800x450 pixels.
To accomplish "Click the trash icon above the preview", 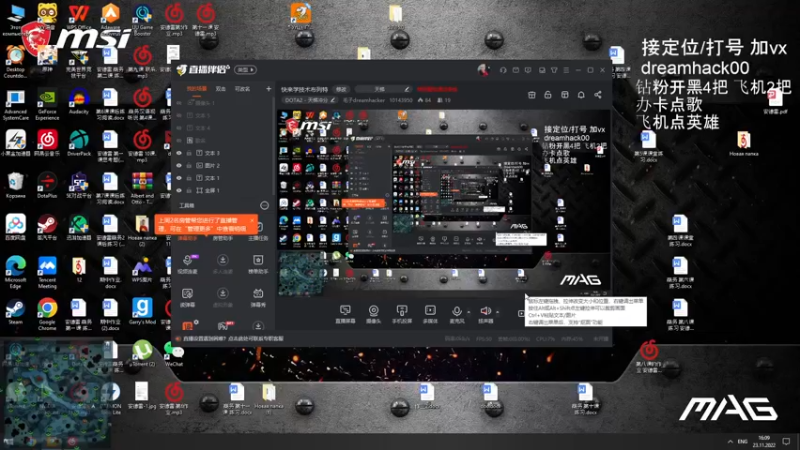I will click(x=532, y=95).
